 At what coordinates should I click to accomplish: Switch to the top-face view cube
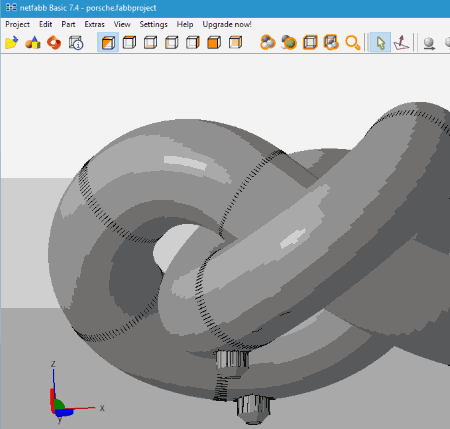click(x=129, y=42)
